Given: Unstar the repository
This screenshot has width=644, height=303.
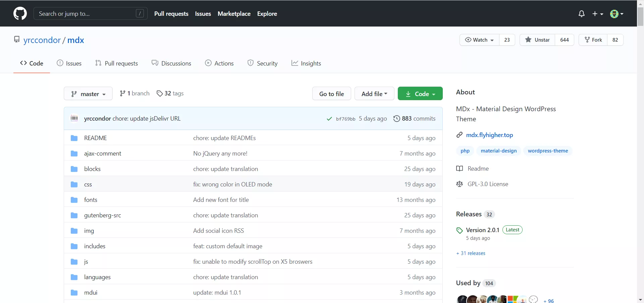Looking at the screenshot, I should (x=537, y=40).
